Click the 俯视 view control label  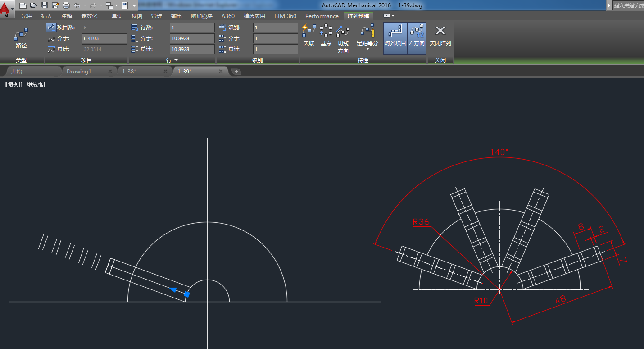(13, 84)
